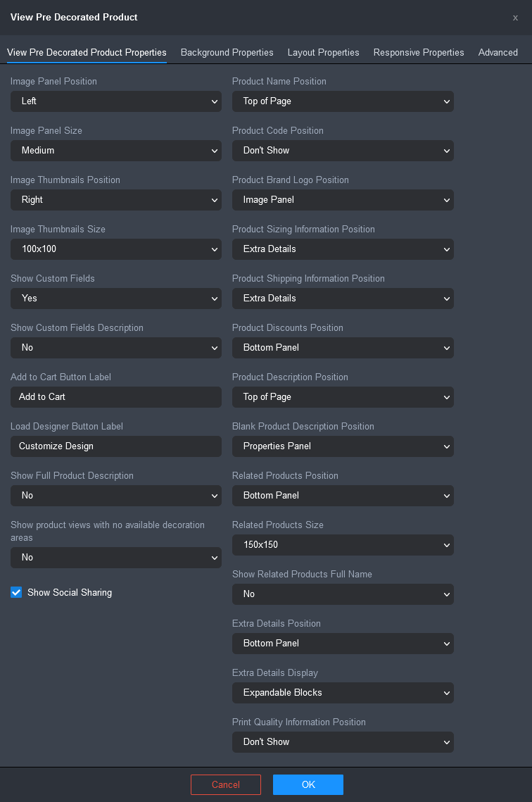532x802 pixels.
Task: Expand Show Custom Fields Description dropdown
Action: pos(116,348)
